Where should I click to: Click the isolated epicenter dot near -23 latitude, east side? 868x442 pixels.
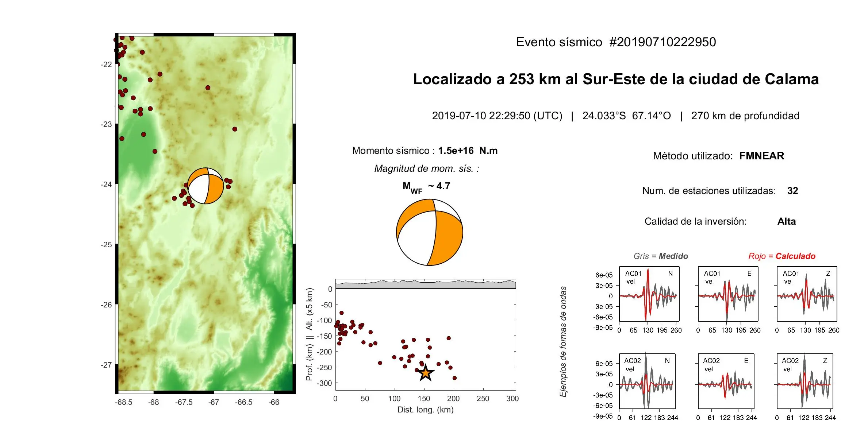click(x=235, y=129)
